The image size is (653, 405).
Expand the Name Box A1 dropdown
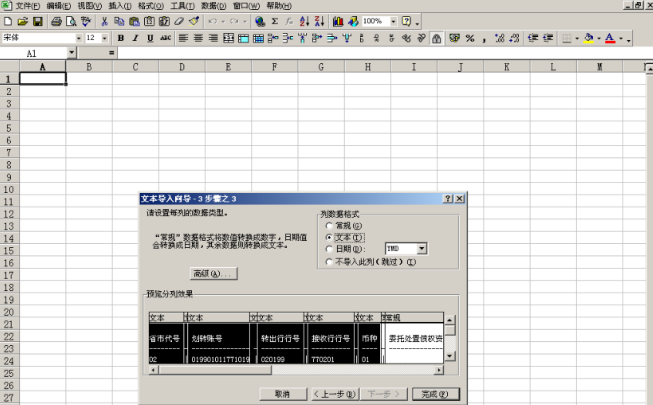click(72, 53)
